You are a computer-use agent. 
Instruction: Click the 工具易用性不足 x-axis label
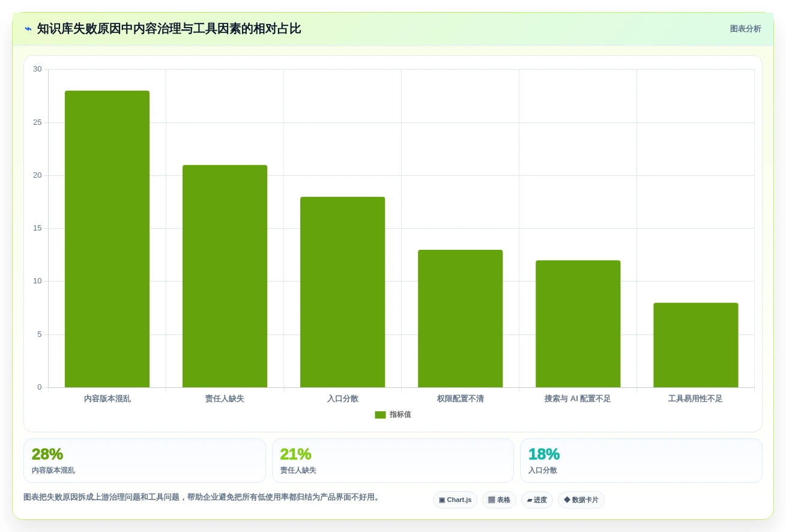pos(695,399)
